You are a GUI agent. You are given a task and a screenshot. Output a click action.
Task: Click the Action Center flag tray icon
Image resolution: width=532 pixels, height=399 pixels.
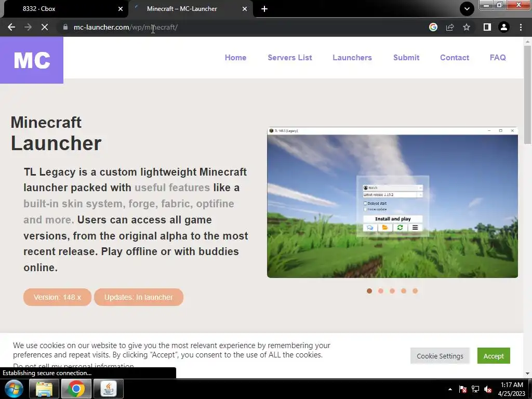[462, 389]
